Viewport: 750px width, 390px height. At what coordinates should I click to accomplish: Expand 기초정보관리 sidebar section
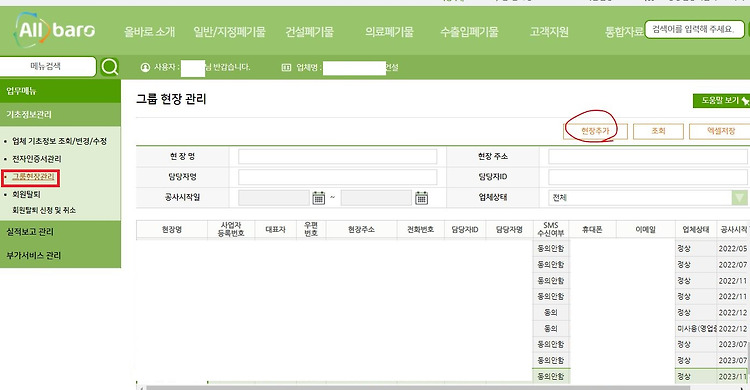pos(60,114)
